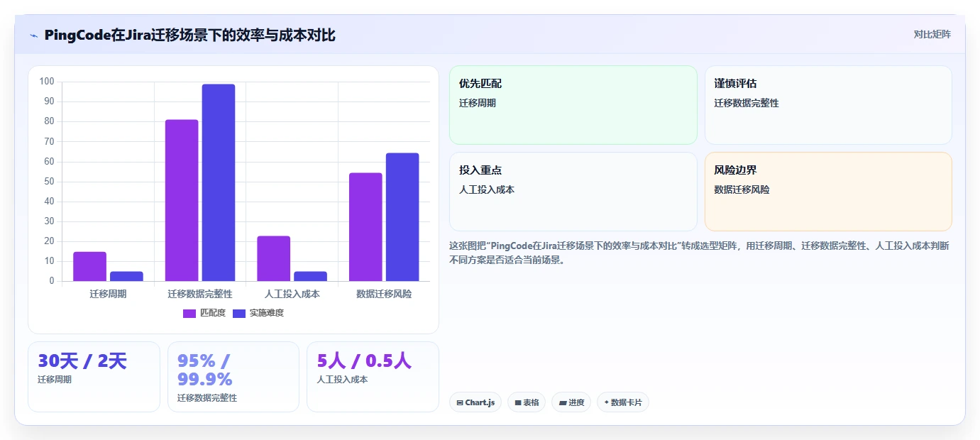Open the 投入重点 matrix card
Screen dimensions: 980x440
[x=573, y=192]
